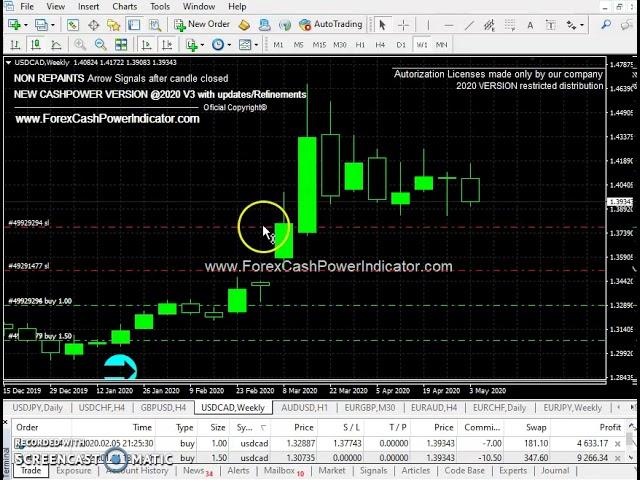This screenshot has width=640, height=480.
Task: Toggle Chart Shift
Action: pos(167,44)
